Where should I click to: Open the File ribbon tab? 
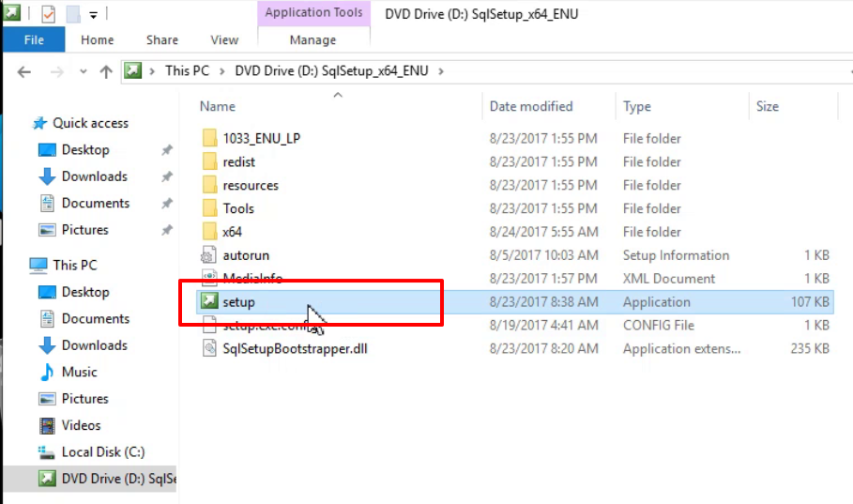pos(34,39)
